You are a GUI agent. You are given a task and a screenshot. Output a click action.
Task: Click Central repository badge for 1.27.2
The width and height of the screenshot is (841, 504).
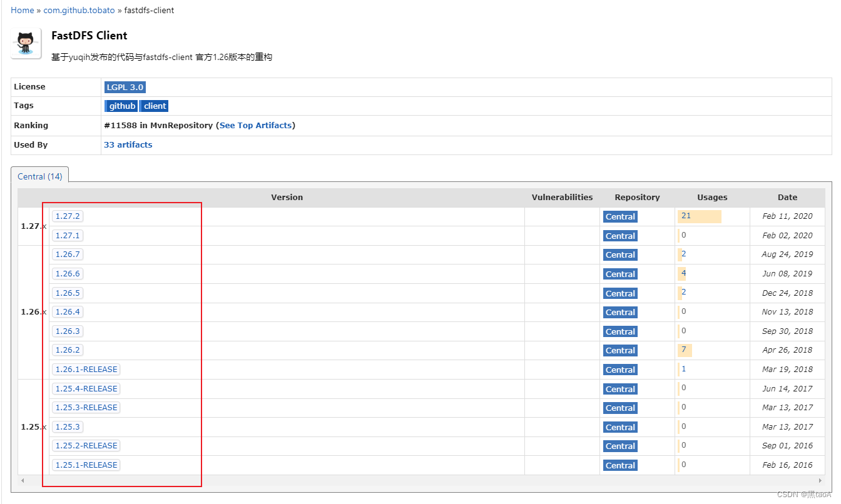pyautogui.click(x=620, y=216)
